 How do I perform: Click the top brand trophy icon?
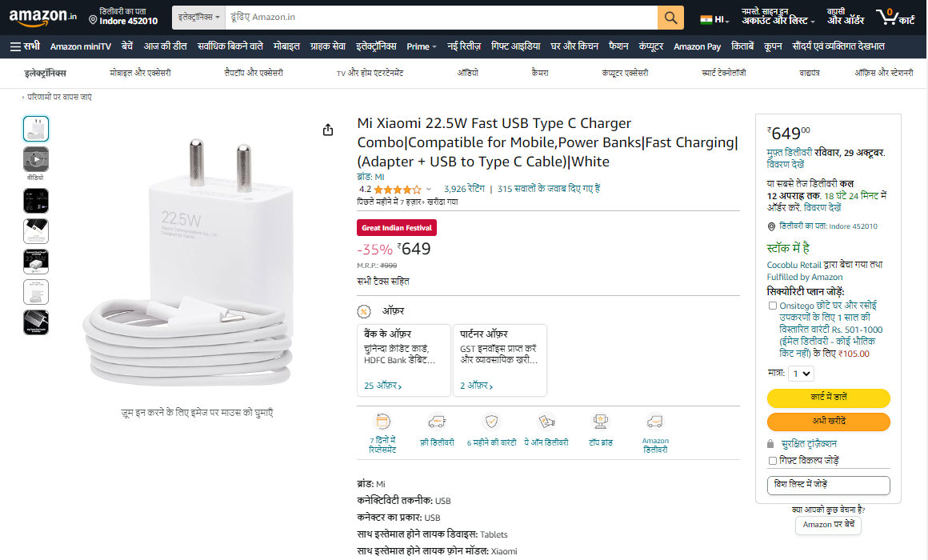pyautogui.click(x=601, y=422)
